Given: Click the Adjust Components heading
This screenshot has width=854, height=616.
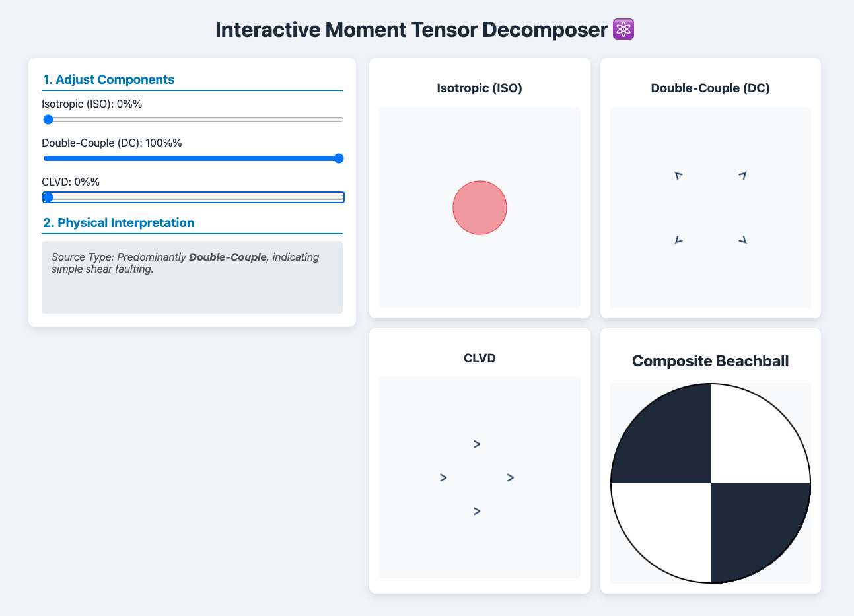Looking at the screenshot, I should [109, 80].
